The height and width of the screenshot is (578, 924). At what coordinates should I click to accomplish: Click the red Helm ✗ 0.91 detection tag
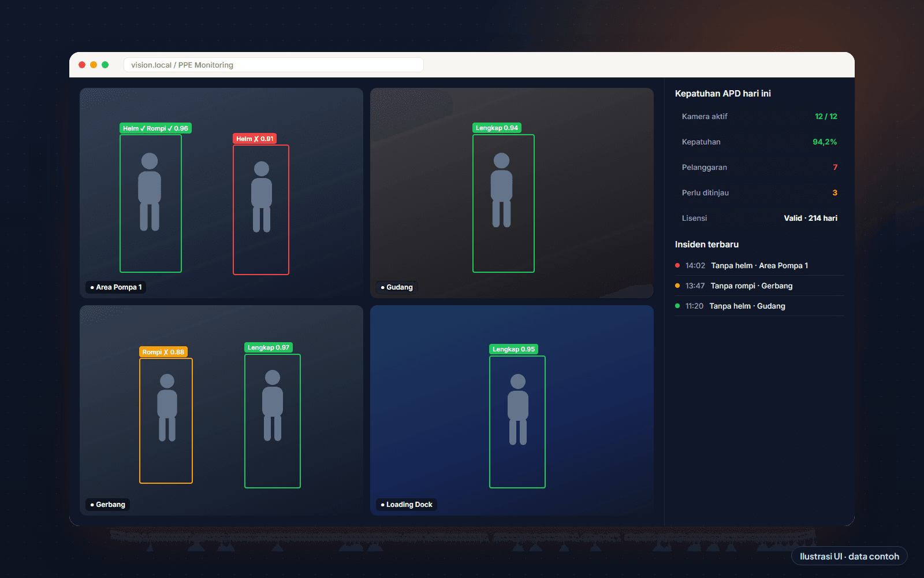point(255,139)
